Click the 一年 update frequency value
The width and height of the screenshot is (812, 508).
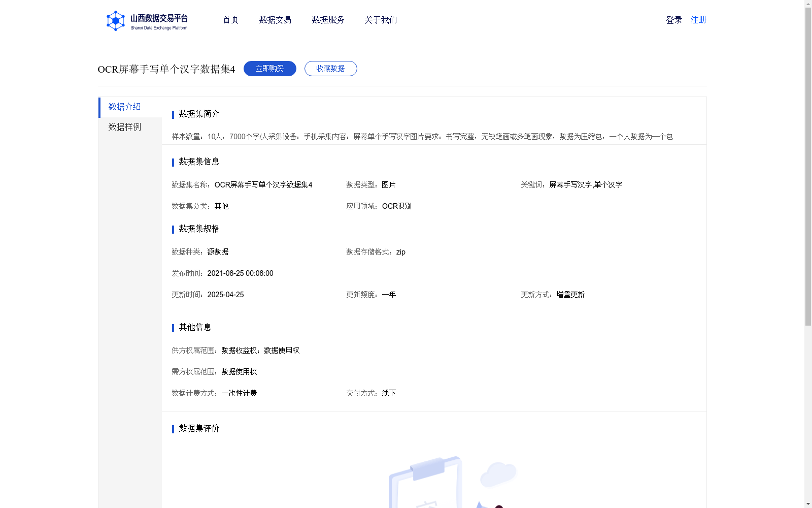tap(389, 295)
